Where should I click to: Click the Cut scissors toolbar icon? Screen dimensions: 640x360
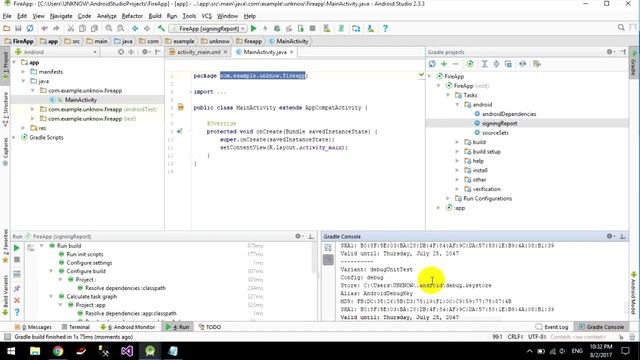click(71, 29)
